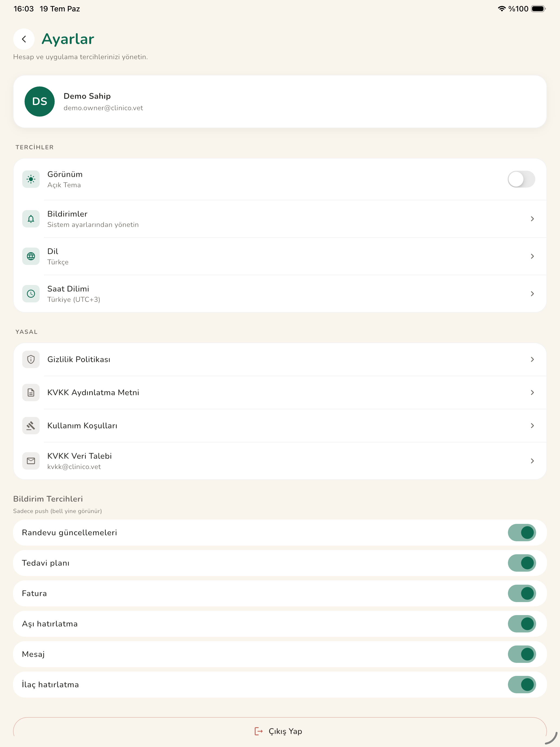Open Kullanım Koşulları entry

tap(280, 426)
